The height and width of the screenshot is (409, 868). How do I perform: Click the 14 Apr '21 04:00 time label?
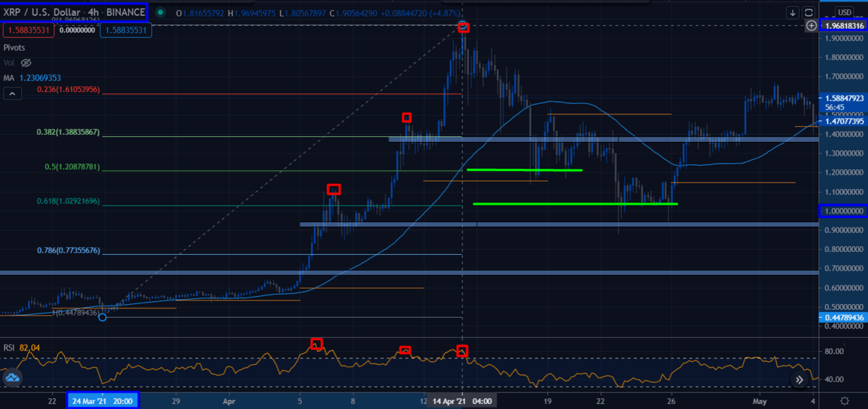(x=463, y=400)
